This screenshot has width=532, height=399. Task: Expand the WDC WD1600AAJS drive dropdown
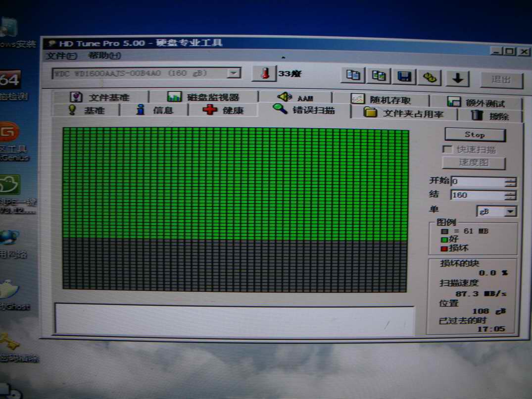234,73
